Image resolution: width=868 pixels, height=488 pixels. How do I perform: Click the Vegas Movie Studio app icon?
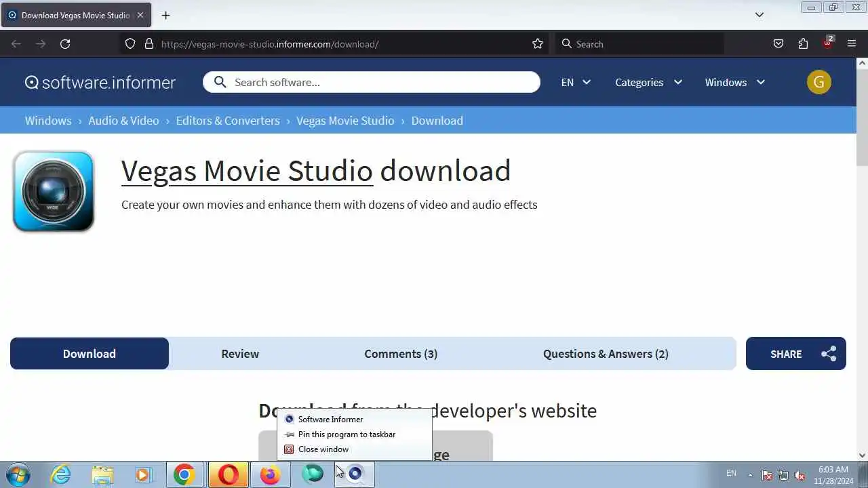pyautogui.click(x=53, y=191)
